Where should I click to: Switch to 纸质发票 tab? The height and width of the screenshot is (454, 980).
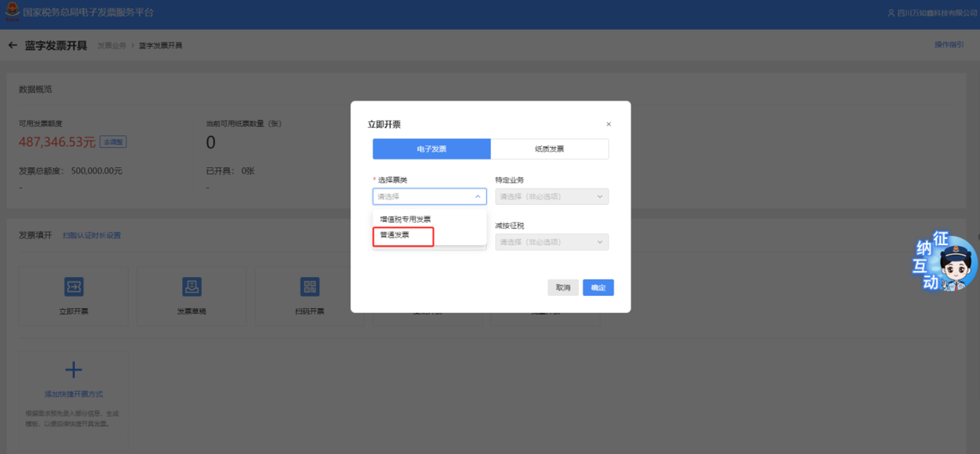click(549, 149)
